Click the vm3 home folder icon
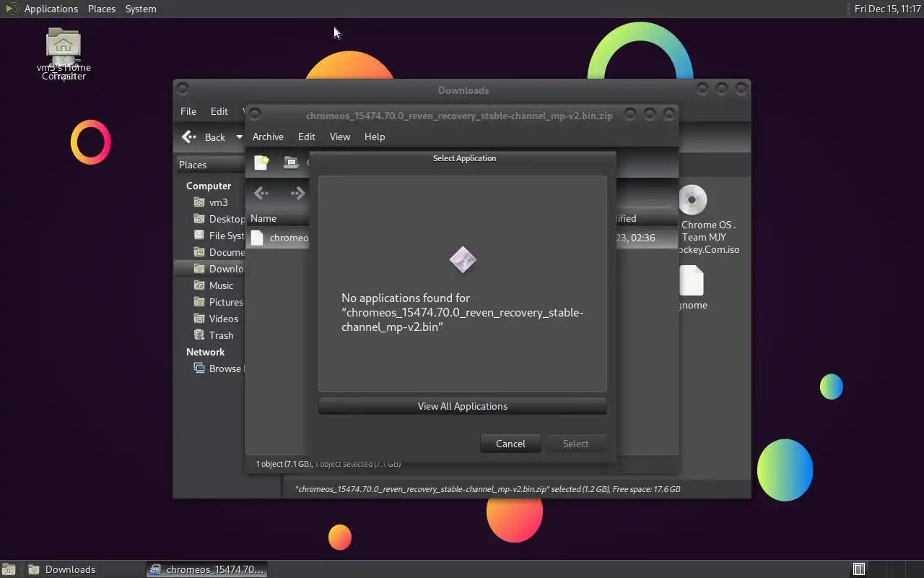The image size is (924, 578). pyautogui.click(x=199, y=202)
